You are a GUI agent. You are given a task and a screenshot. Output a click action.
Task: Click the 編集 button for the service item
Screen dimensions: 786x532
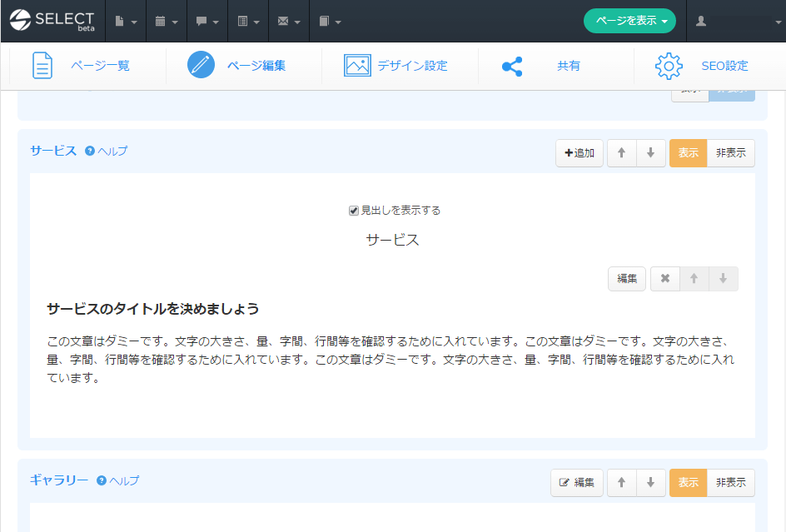click(626, 279)
